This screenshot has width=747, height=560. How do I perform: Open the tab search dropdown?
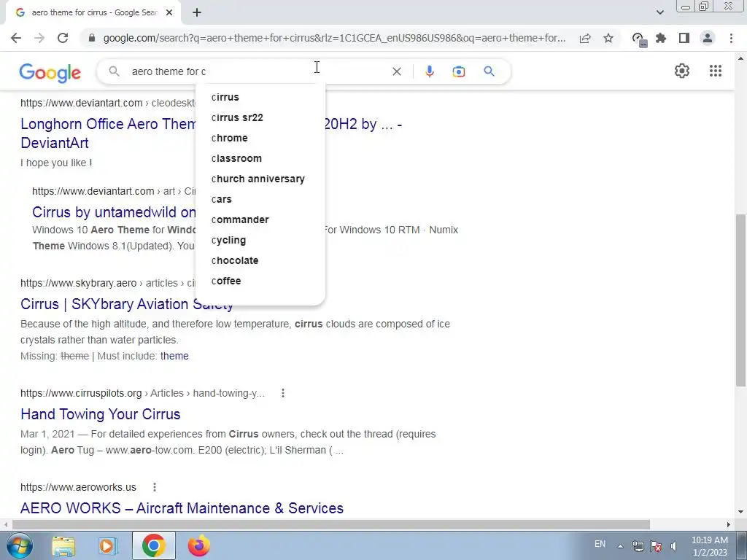click(x=659, y=12)
